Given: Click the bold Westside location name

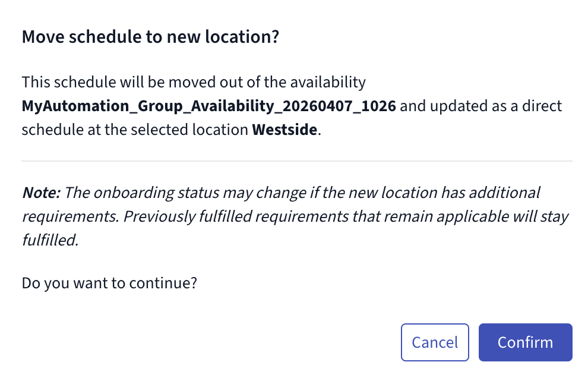Looking at the screenshot, I should [284, 130].
